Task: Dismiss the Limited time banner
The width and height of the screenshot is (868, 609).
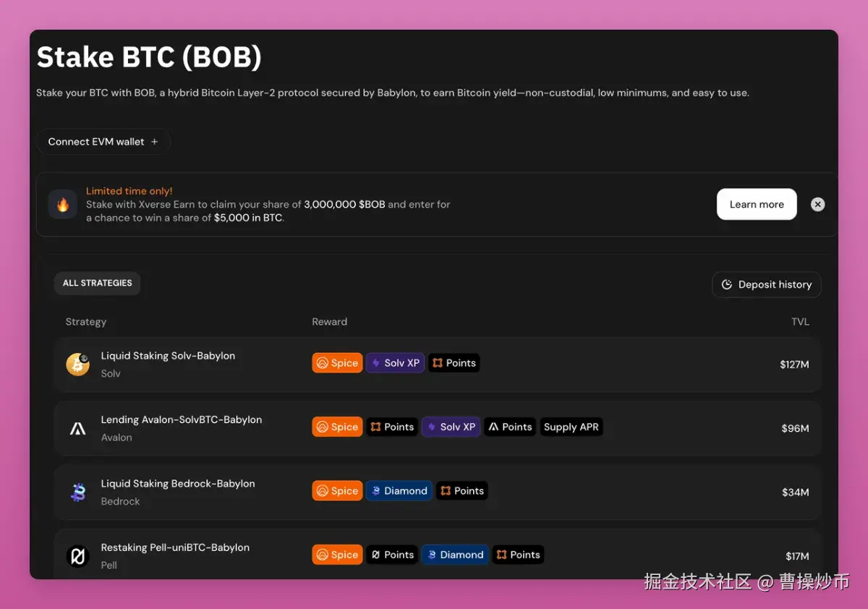Action: [x=817, y=205]
